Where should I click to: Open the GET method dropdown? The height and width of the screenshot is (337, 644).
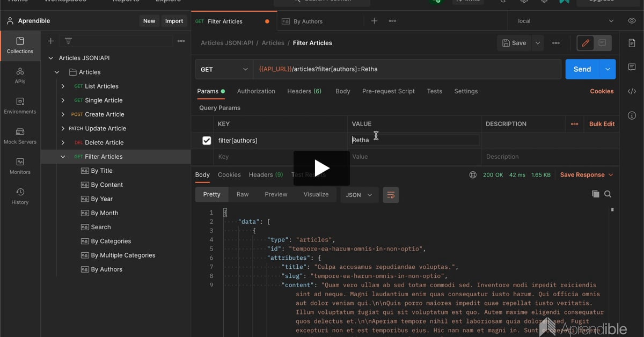click(224, 69)
